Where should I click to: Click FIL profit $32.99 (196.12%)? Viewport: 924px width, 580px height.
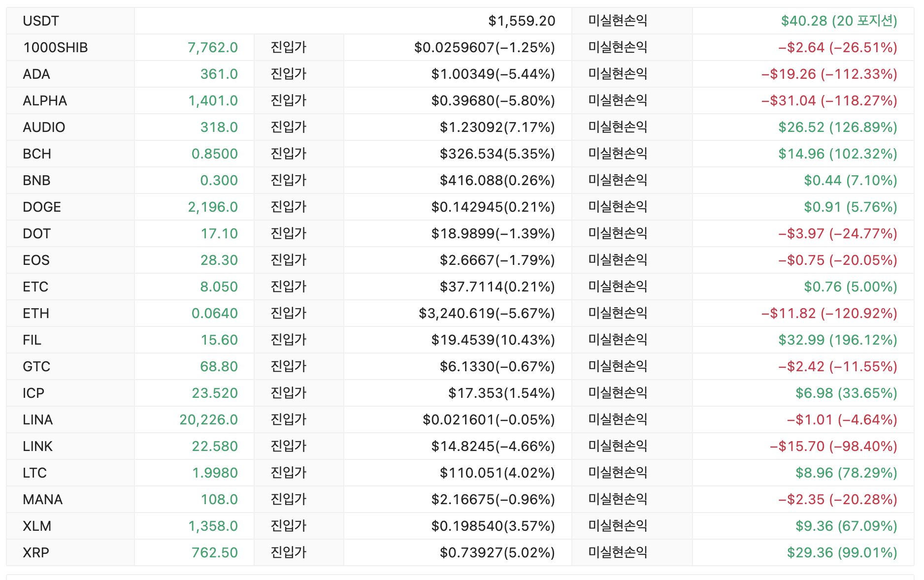coord(837,340)
